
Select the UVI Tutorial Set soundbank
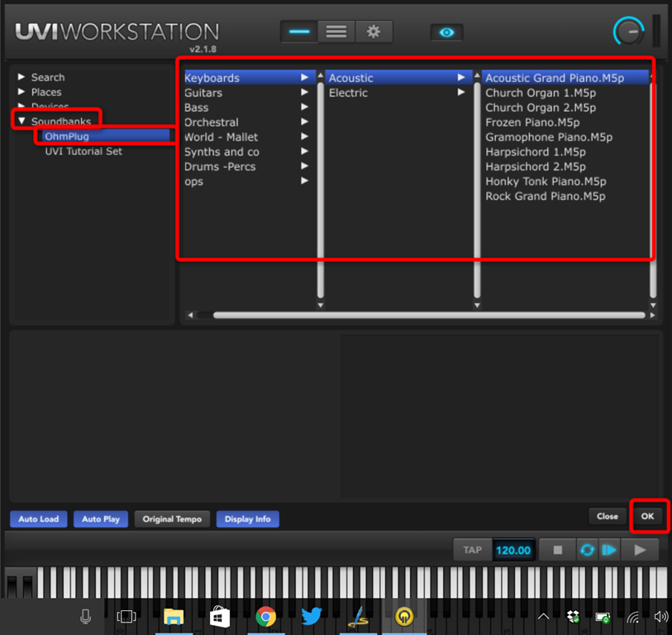click(x=83, y=151)
